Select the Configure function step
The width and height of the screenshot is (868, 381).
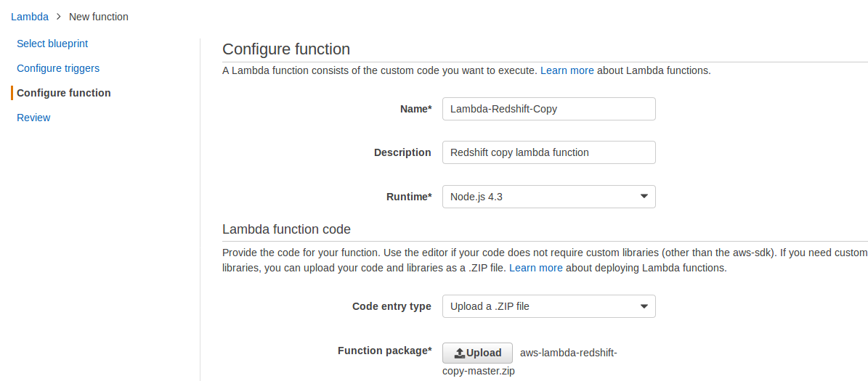pos(64,93)
